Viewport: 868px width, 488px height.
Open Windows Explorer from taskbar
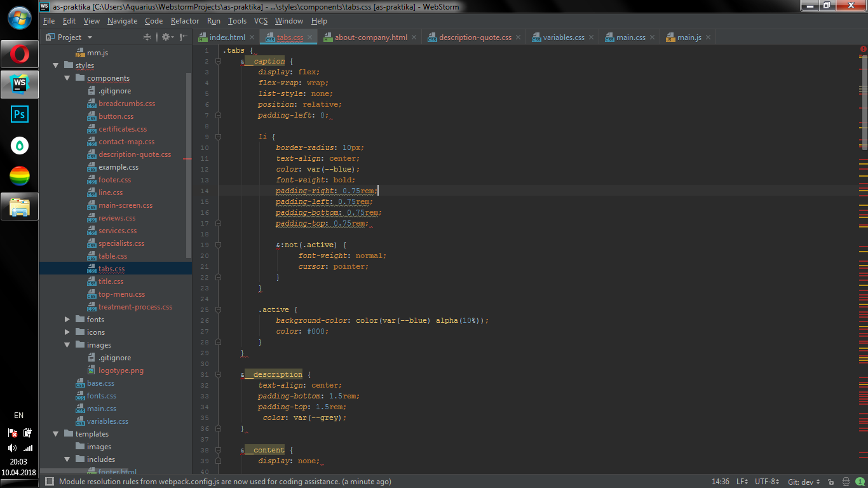[x=20, y=206]
